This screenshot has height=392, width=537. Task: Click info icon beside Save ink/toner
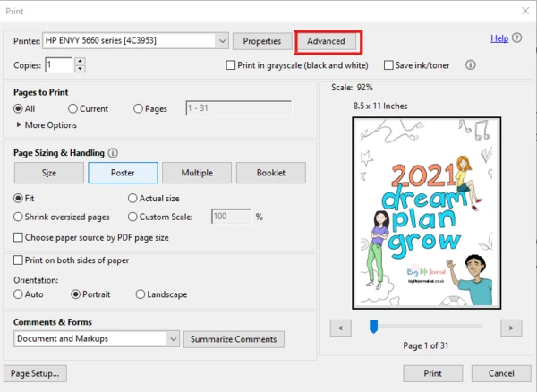click(470, 65)
